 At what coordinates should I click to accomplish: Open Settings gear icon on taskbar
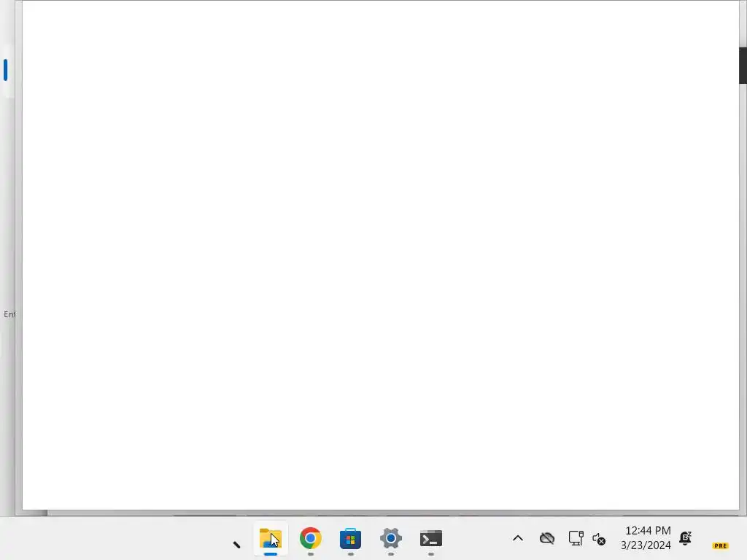(391, 539)
